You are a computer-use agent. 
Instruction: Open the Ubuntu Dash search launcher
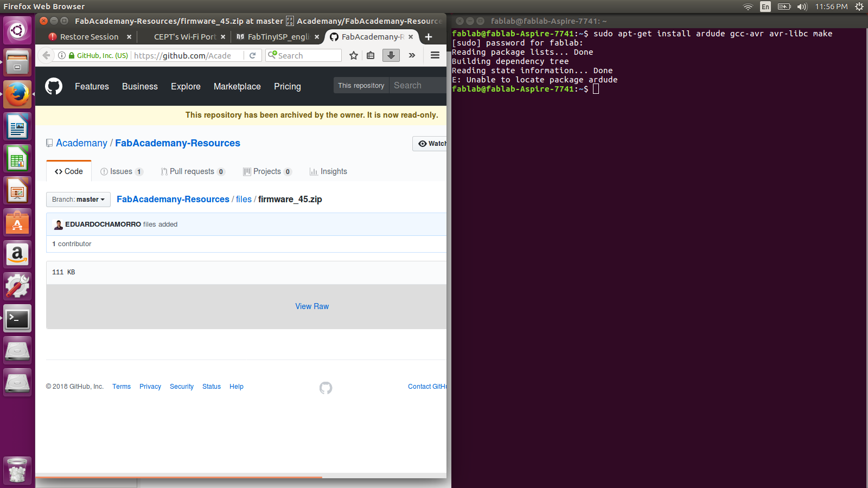tap(17, 30)
